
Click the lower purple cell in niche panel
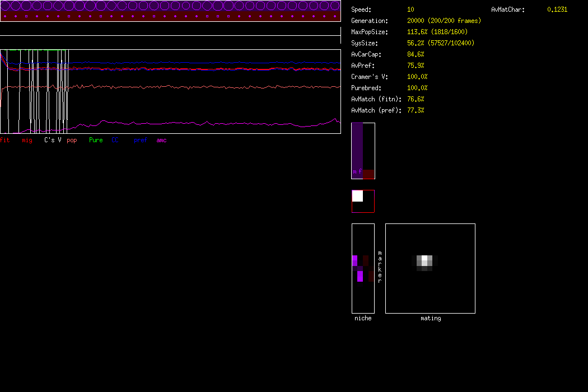(360, 276)
